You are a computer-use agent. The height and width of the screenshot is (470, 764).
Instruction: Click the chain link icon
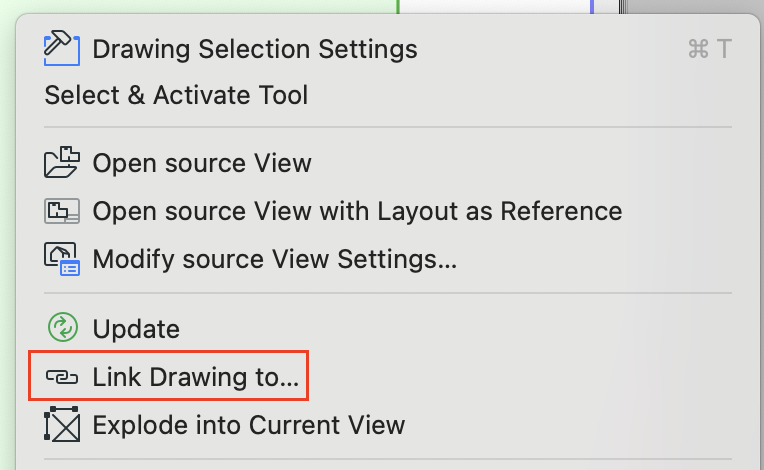(62, 377)
